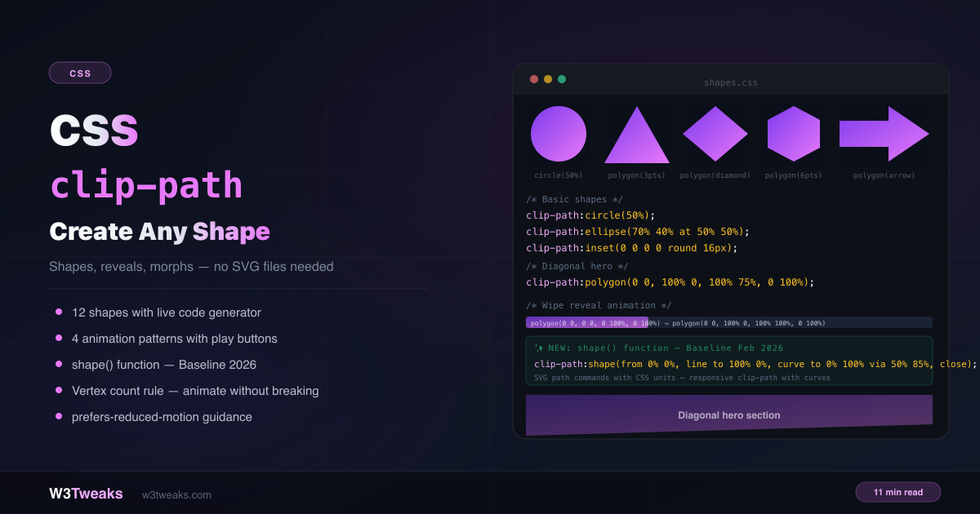The image size is (980, 514).
Task: Click 12 shapes with live code generator
Action: [167, 312]
